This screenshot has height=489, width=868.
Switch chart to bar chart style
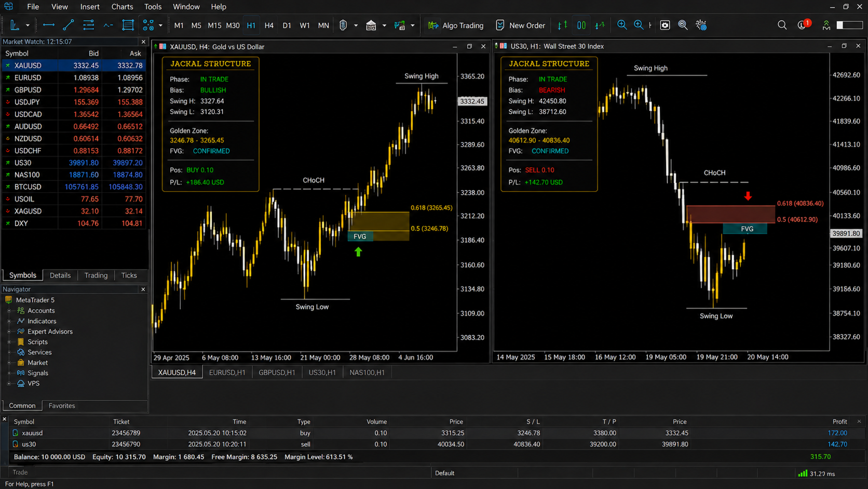[562, 25]
